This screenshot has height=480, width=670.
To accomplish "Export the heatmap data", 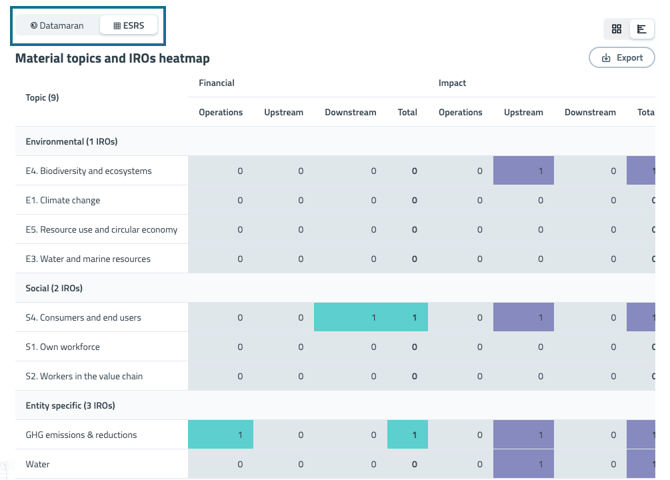I will coord(621,58).
